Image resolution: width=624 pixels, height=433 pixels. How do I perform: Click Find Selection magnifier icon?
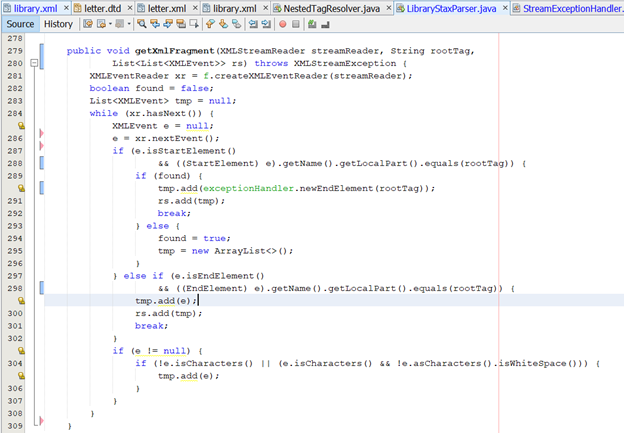pos(142,24)
